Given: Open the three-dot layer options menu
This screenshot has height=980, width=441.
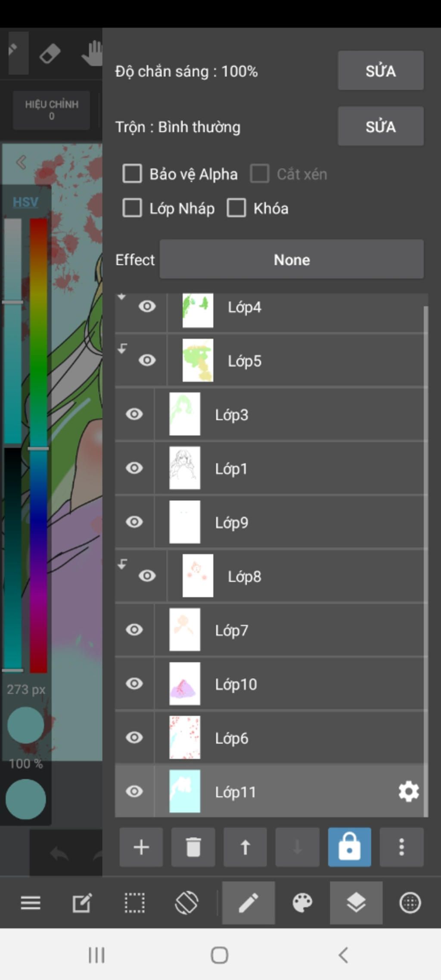Looking at the screenshot, I should pos(401,847).
